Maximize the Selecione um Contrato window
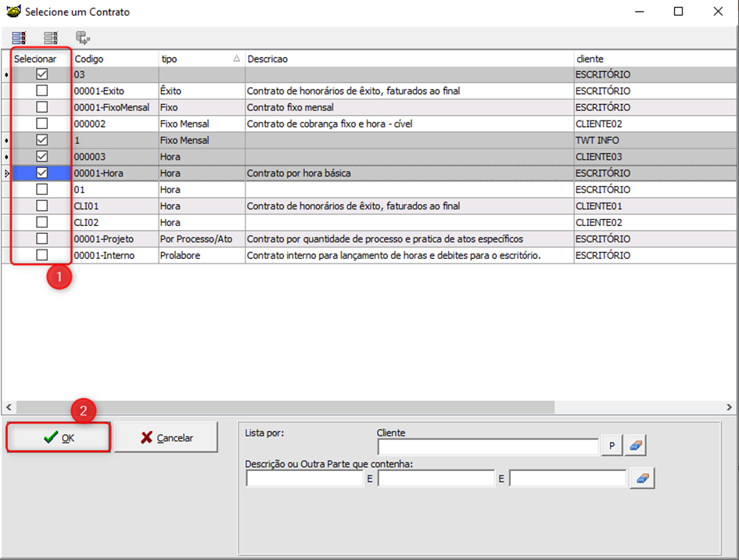The image size is (739, 560). (678, 11)
